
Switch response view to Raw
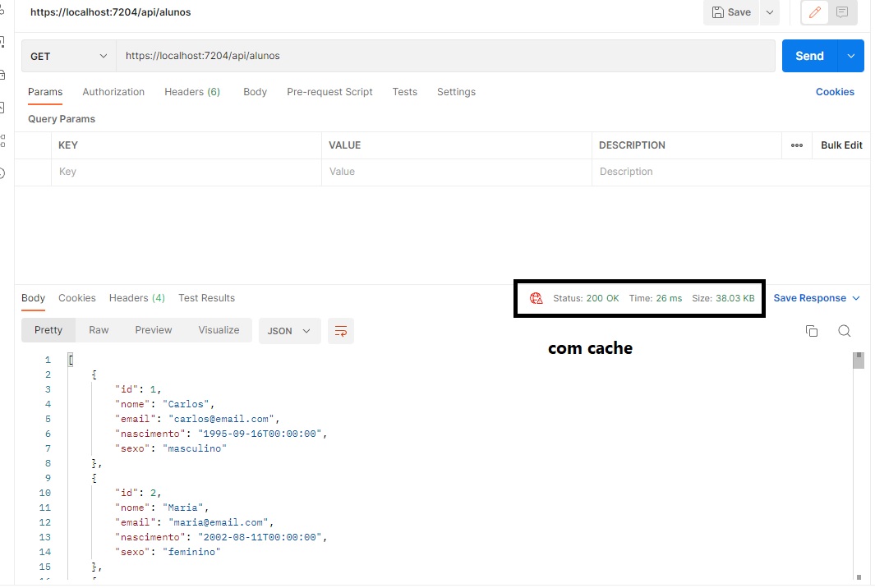coord(98,329)
